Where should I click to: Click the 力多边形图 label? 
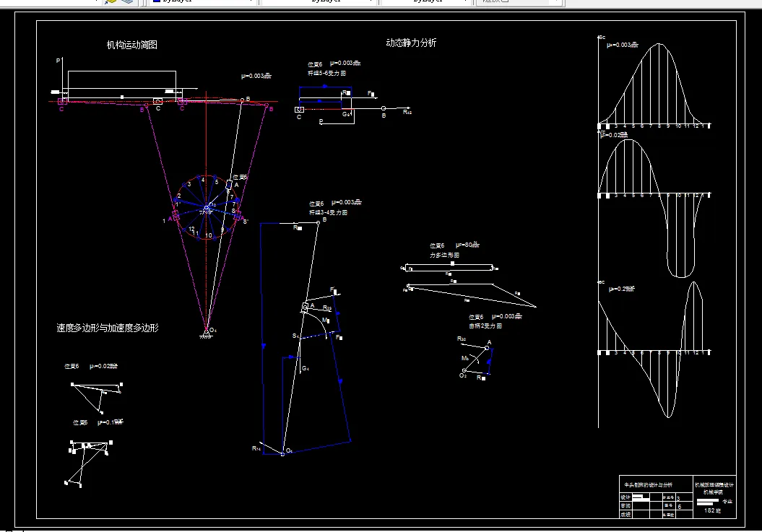point(444,255)
